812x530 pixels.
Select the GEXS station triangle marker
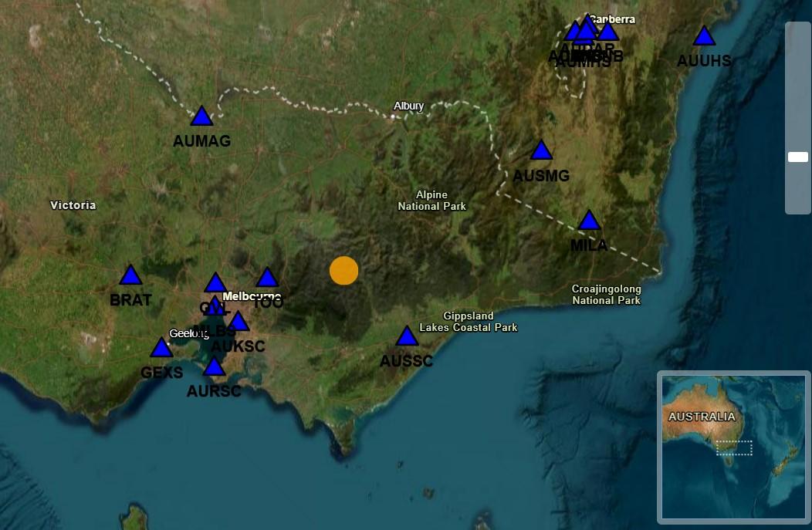(x=161, y=349)
